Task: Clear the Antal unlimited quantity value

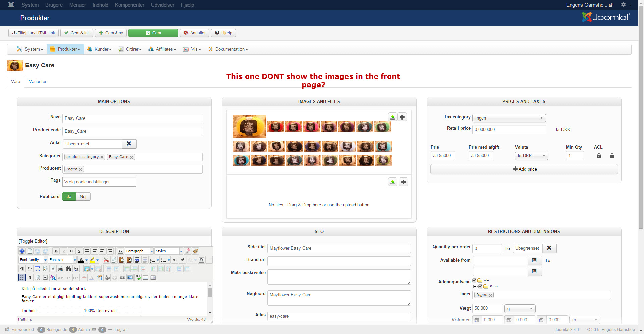Action: tap(129, 144)
